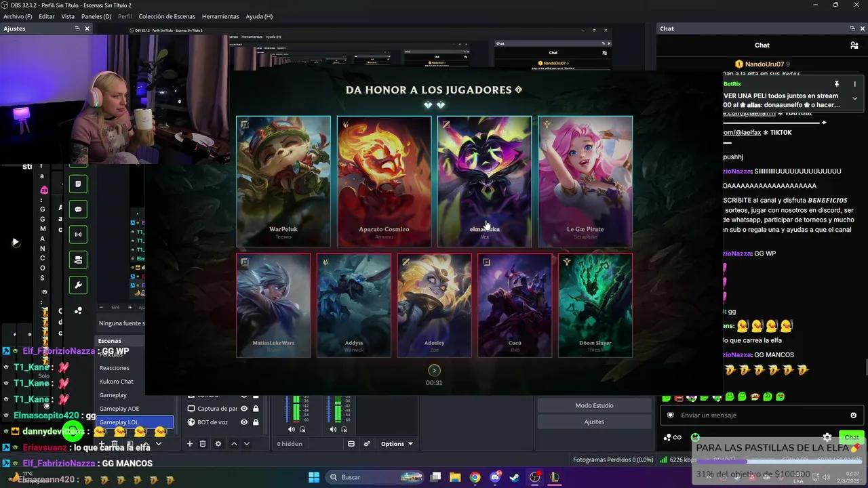Screen dimensions: 868x488
Task: Toggle visibility of Captura de par source
Action: (x=244, y=409)
